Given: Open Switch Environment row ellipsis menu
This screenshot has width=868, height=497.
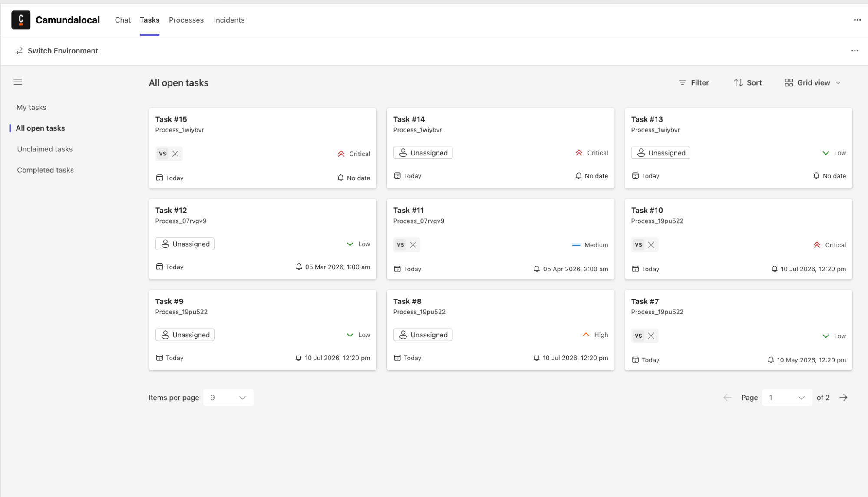Looking at the screenshot, I should [855, 51].
